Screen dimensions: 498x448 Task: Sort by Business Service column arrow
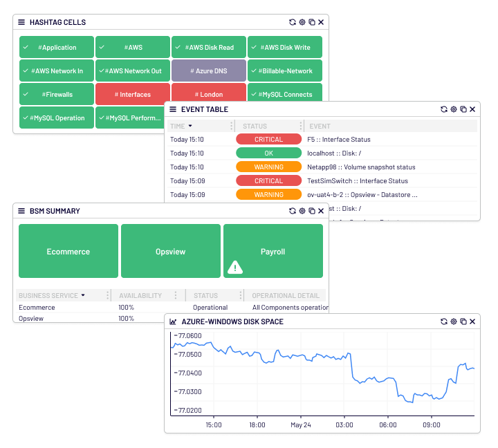pos(83,295)
